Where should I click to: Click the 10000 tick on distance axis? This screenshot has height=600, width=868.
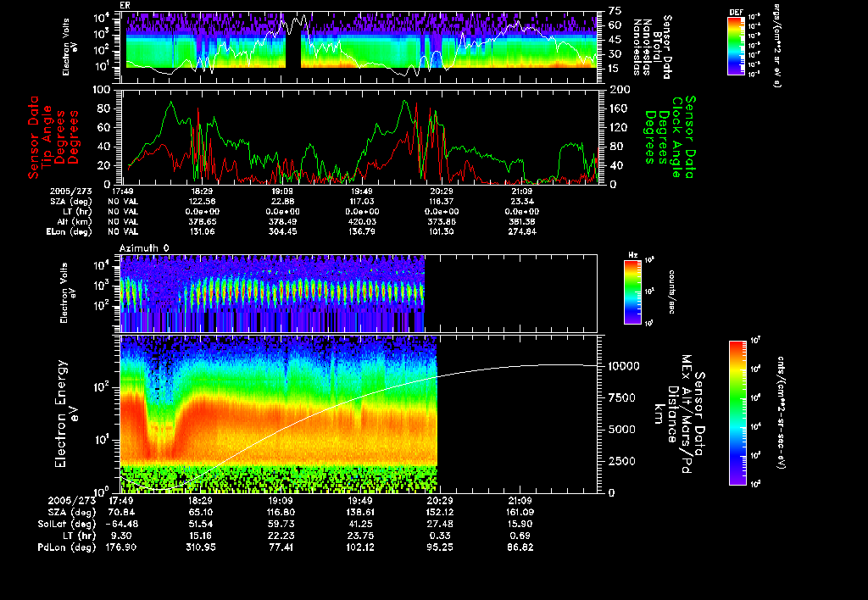[x=624, y=366]
